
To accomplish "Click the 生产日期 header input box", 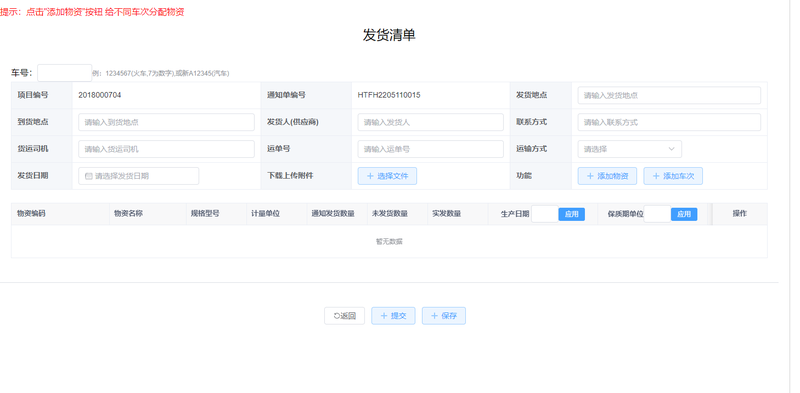I will (544, 214).
